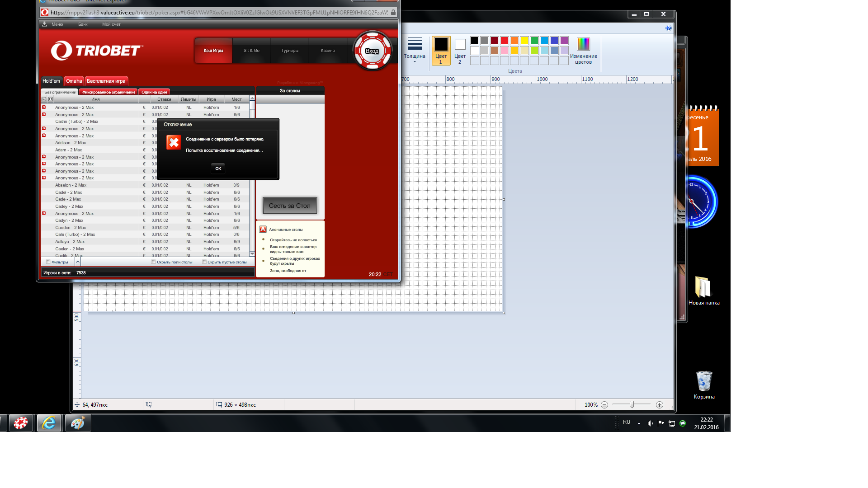This screenshot has height=488, width=868.
Task: Check the Скрыть полн.столы option
Action: point(153,262)
